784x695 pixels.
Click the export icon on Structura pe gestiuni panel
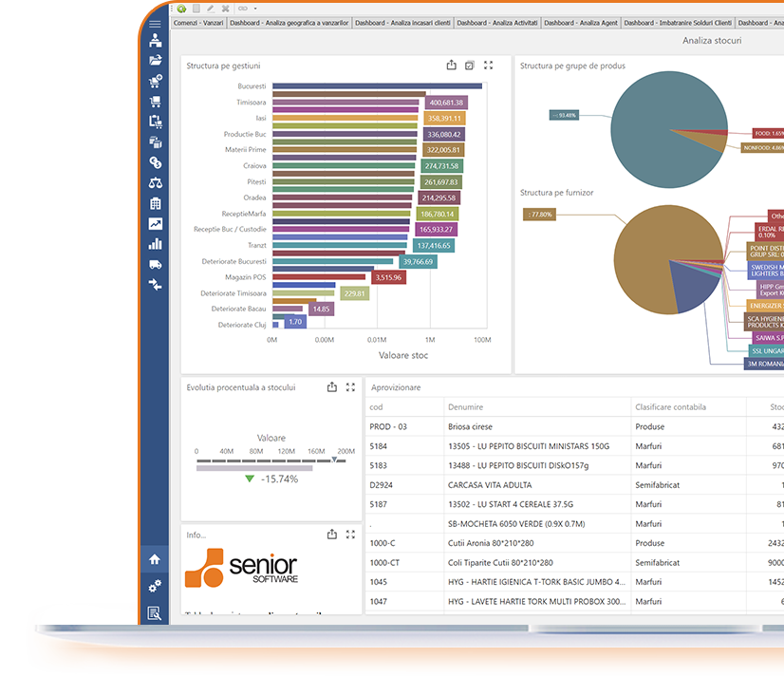coord(451,66)
